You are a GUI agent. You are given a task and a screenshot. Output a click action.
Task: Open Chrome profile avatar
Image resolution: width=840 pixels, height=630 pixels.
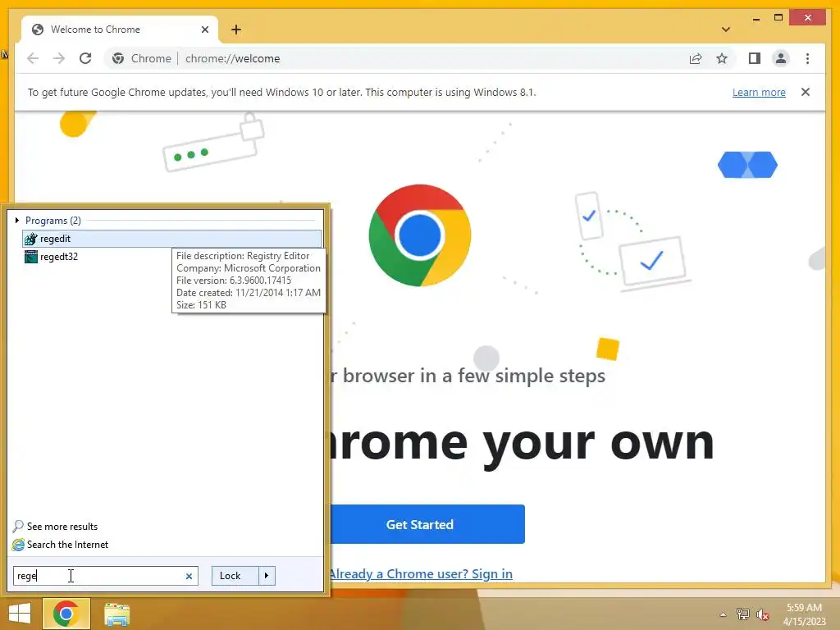(781, 58)
